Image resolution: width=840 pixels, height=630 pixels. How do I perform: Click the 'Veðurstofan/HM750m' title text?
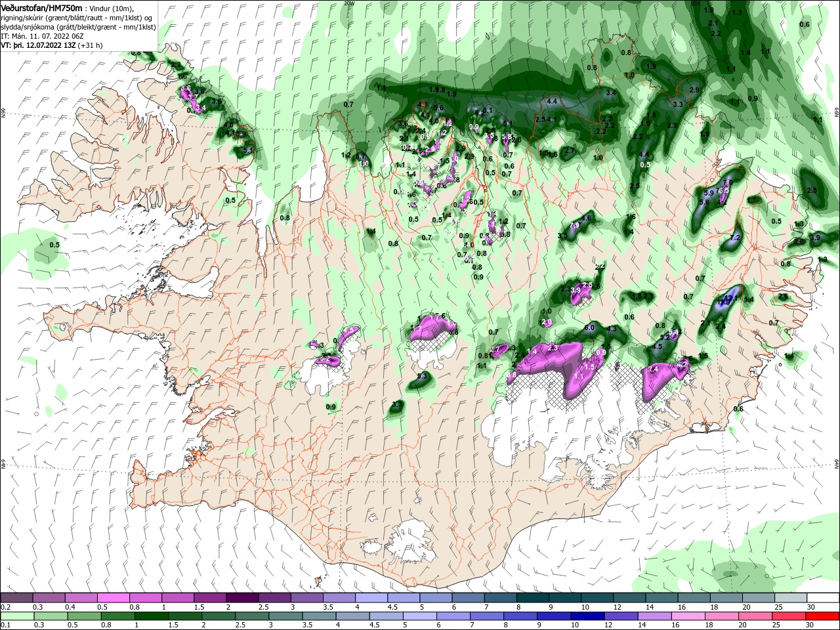pos(41,8)
